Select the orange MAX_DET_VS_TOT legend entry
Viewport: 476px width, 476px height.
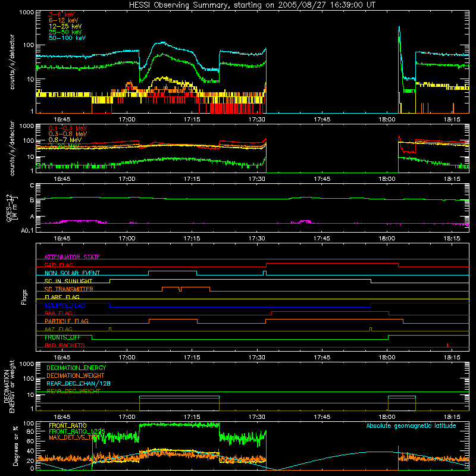tap(74, 437)
